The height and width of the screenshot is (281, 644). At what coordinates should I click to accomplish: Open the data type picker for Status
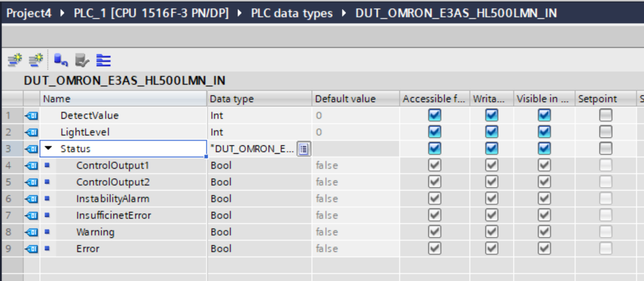tap(304, 149)
